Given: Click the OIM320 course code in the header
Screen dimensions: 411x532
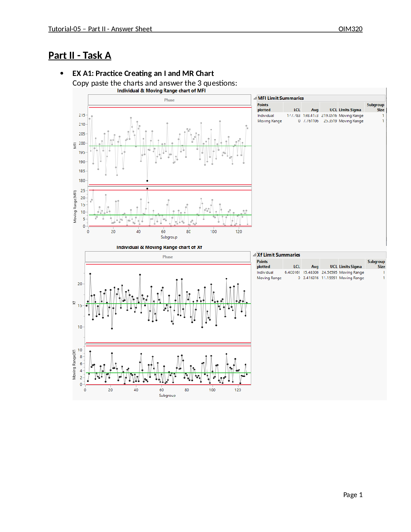Looking at the screenshot, I should tap(350, 29).
